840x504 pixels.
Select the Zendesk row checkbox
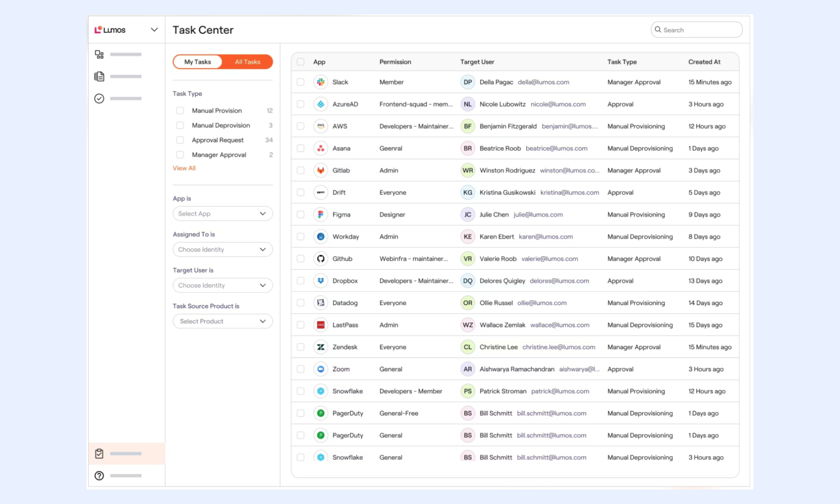tap(301, 347)
